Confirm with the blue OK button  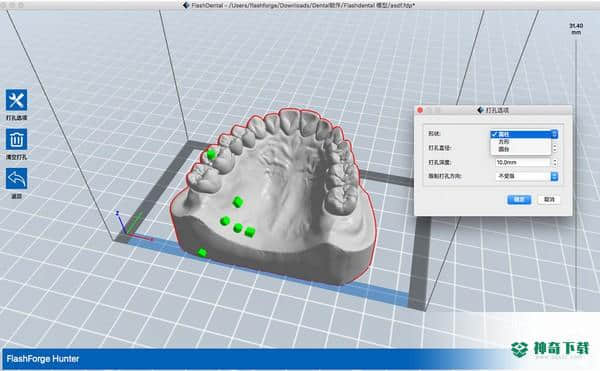coord(519,199)
